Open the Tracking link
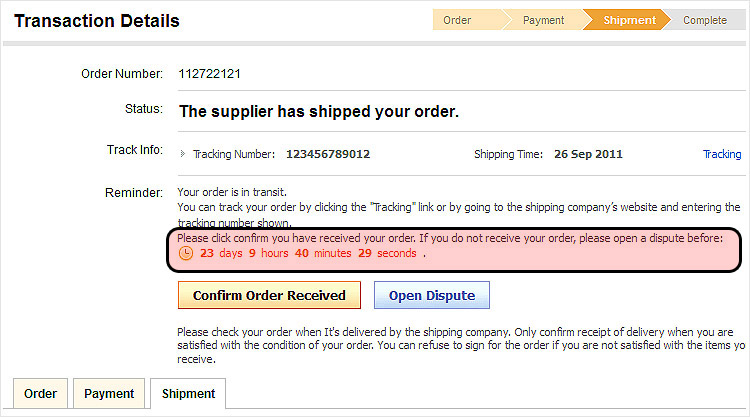The image size is (750, 417). pyautogui.click(x=722, y=154)
